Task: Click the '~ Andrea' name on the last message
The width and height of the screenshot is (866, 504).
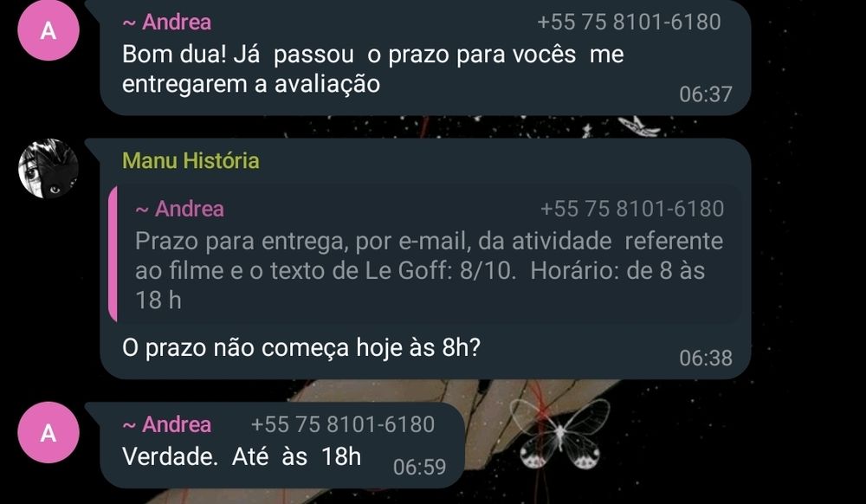Action: point(167,424)
